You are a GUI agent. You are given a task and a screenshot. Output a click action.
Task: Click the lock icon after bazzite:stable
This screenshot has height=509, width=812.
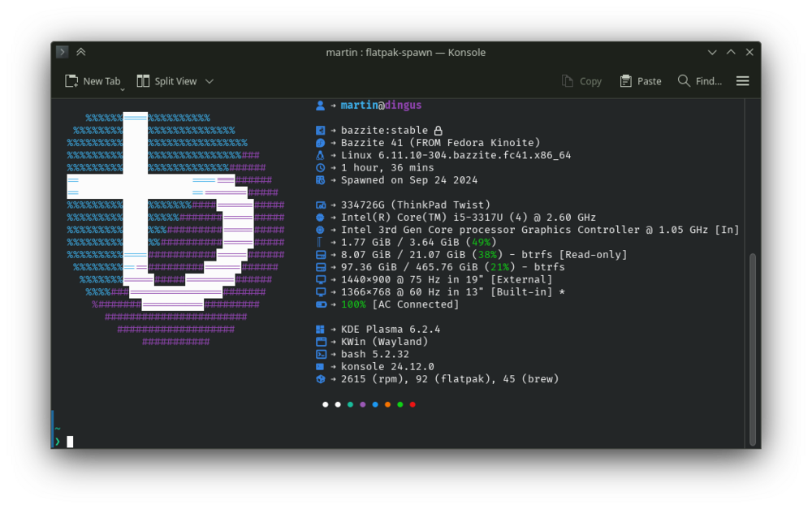(x=438, y=131)
